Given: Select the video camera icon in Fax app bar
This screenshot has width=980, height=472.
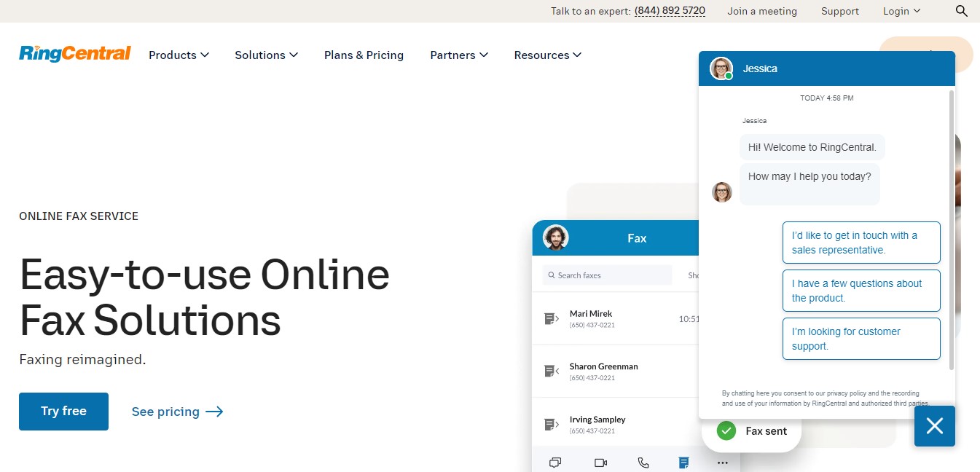Looking at the screenshot, I should pyautogui.click(x=600, y=463).
